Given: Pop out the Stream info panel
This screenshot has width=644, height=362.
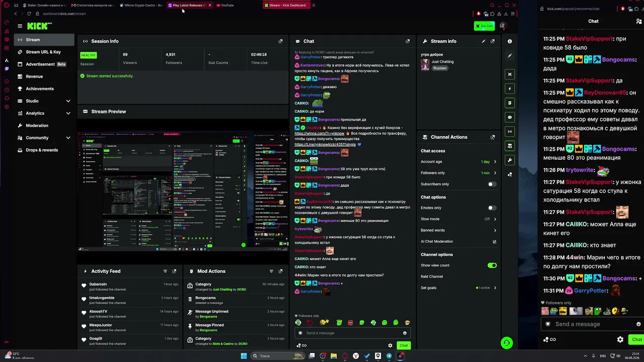Looking at the screenshot, I should pos(493,41).
